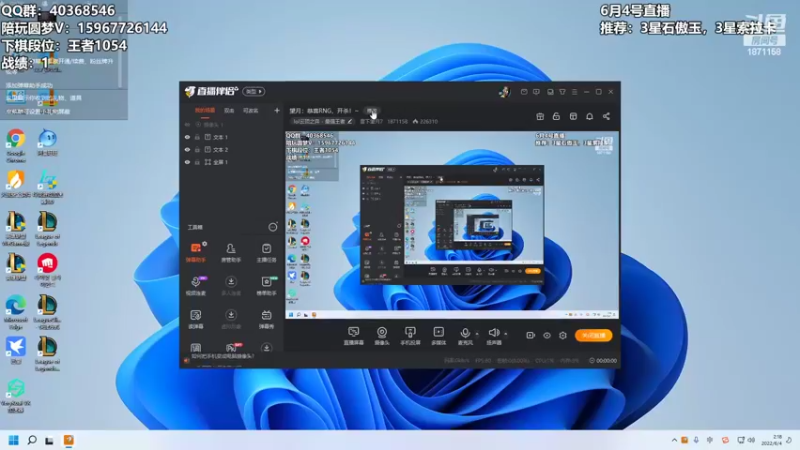Toggle the lock on 文本 1 source
Screen dimensions: 800x450
[197, 137]
